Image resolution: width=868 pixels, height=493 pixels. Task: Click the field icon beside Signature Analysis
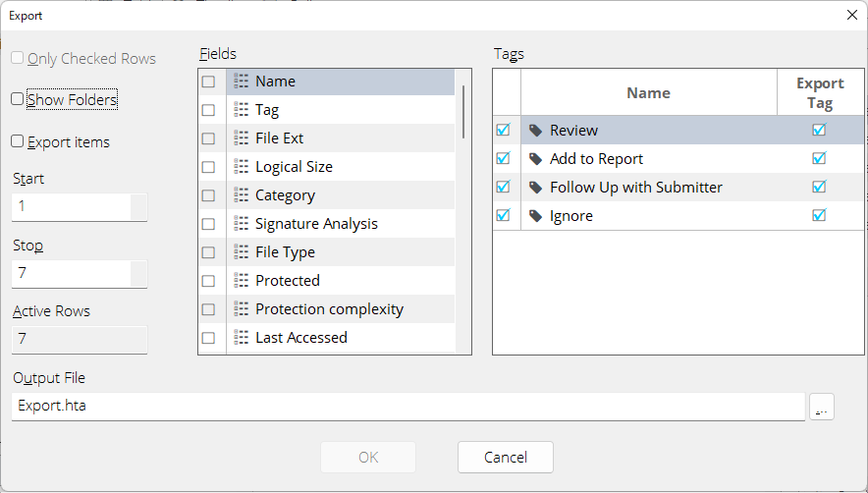(x=241, y=224)
